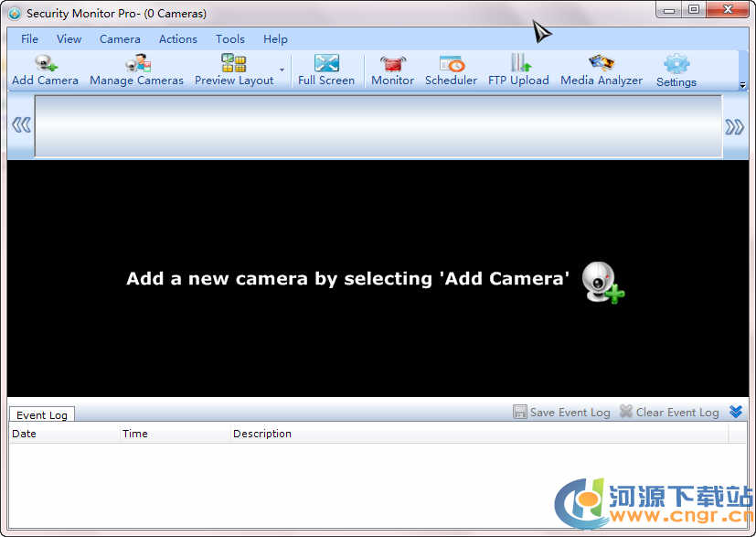Click the Save Event Log button
The width and height of the screenshot is (756, 537).
click(561, 412)
